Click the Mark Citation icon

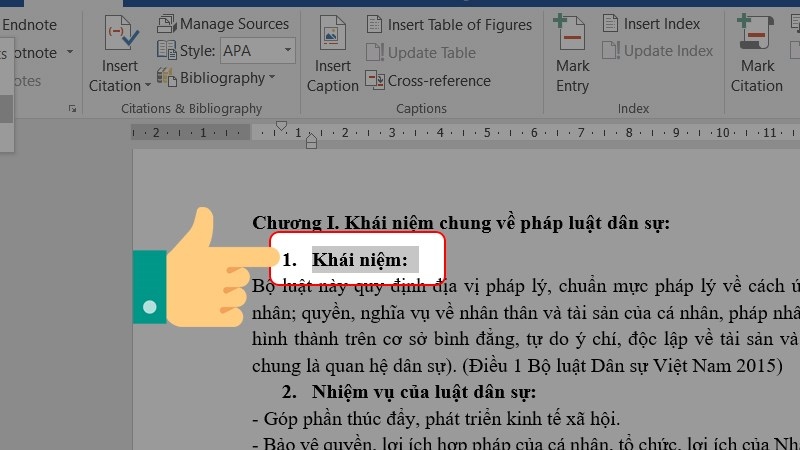757,60
